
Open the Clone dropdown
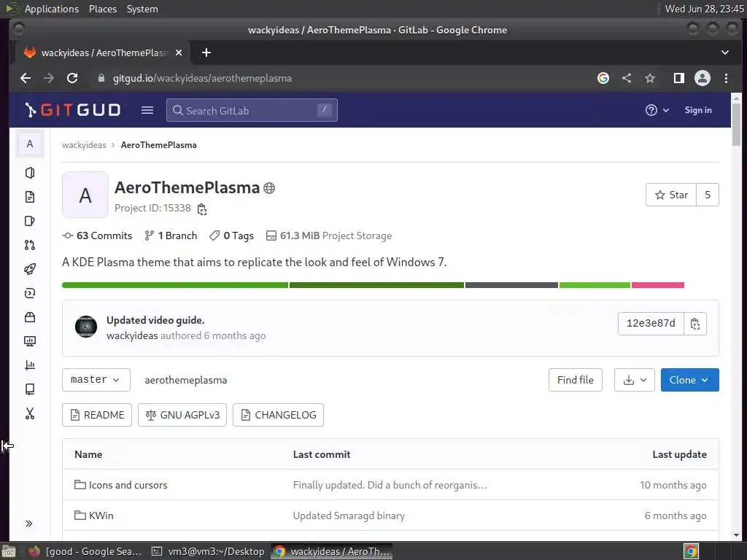[689, 379]
